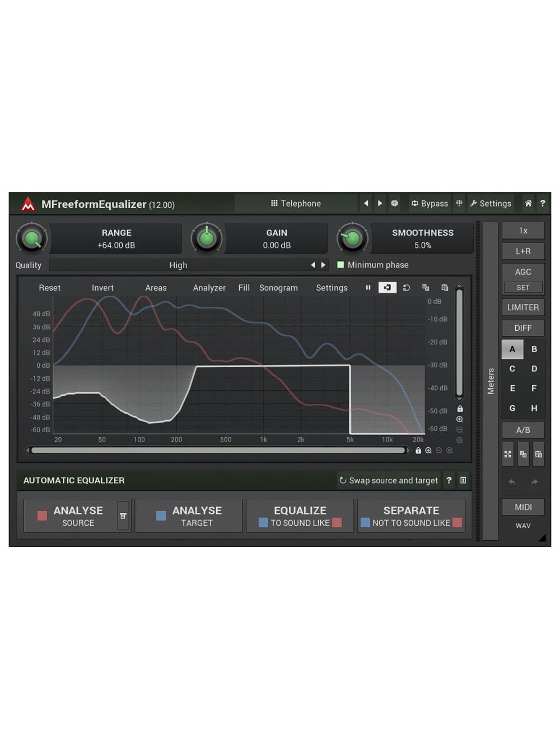Collapse the Automatic Equalizer panel

point(463,480)
